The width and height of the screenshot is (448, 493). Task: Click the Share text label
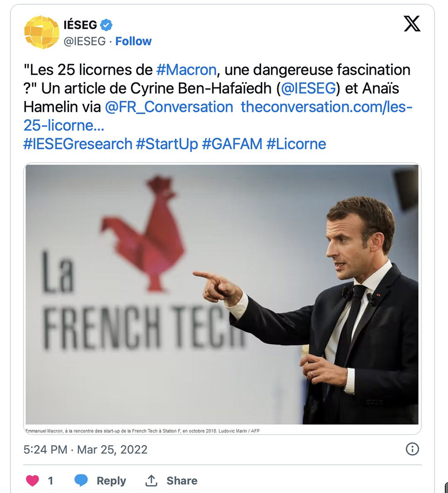click(182, 481)
